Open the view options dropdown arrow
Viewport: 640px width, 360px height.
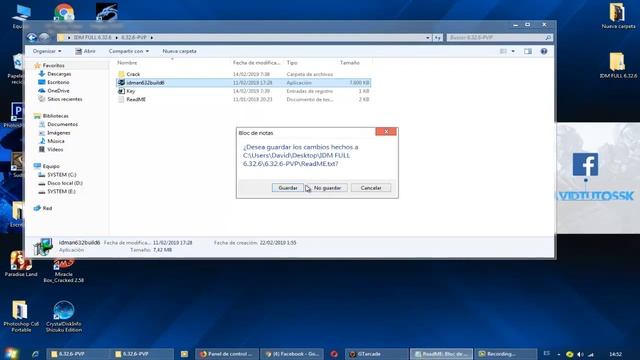[x=513, y=51]
